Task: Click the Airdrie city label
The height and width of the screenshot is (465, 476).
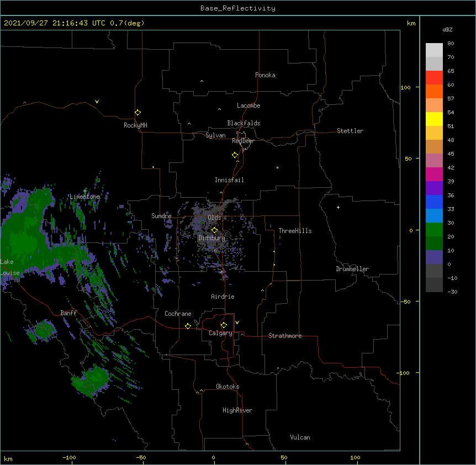Action: [x=223, y=297]
